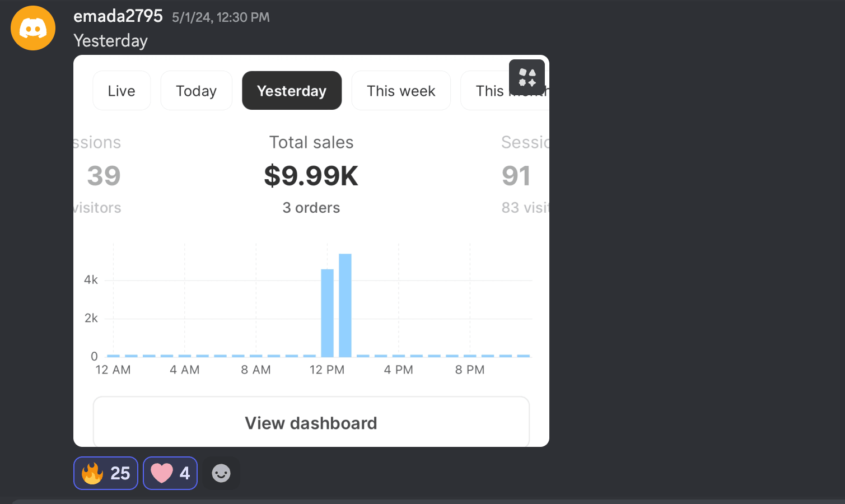The image size is (845, 504).
Task: Open the emada2795 username profile
Action: (118, 16)
